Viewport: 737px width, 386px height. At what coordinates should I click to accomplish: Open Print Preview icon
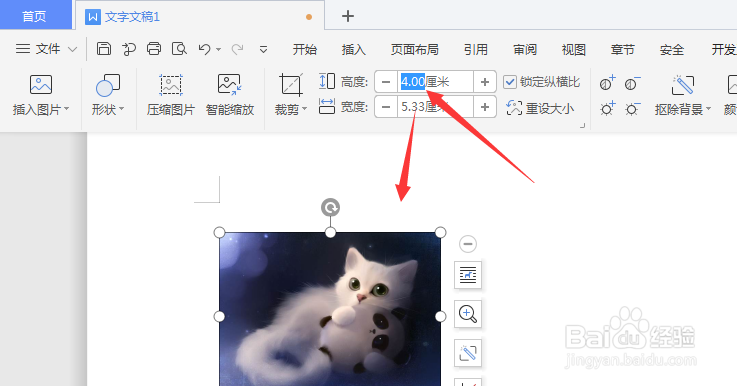coord(179,48)
